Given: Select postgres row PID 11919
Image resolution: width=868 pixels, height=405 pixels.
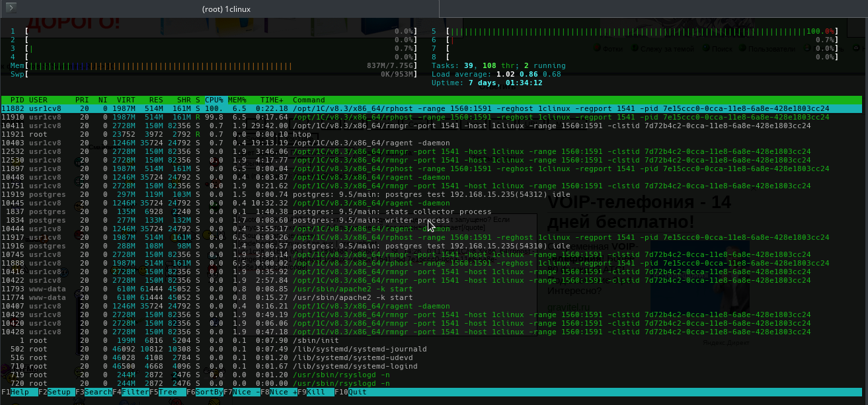Looking at the screenshot, I should click(x=432, y=194).
